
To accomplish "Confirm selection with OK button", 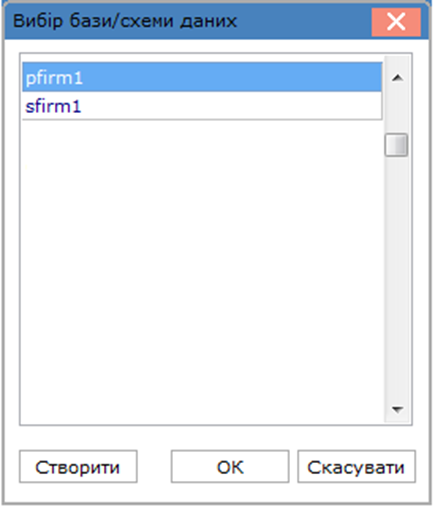I will pos(230,467).
